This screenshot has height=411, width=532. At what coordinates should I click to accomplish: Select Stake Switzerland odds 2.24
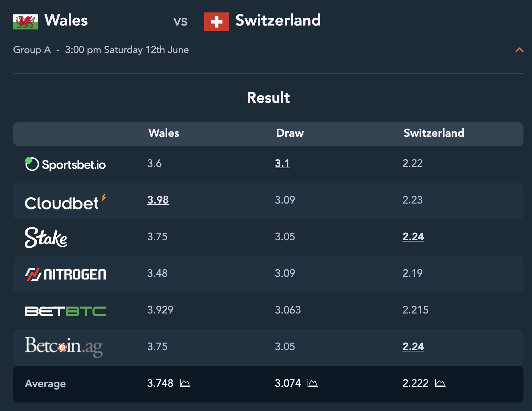413,237
